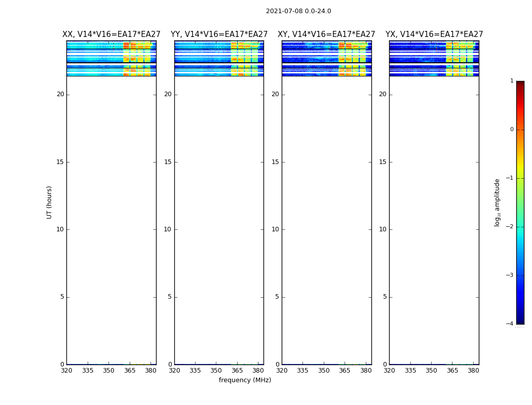This screenshot has width=532, height=405.
Task: Click the dark blue bottom of the colorbar
Action: (x=520, y=317)
